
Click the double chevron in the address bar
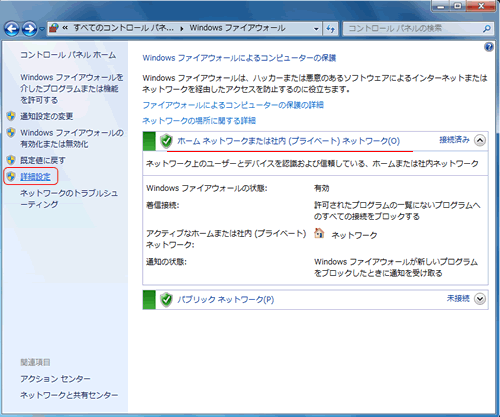tap(65, 28)
